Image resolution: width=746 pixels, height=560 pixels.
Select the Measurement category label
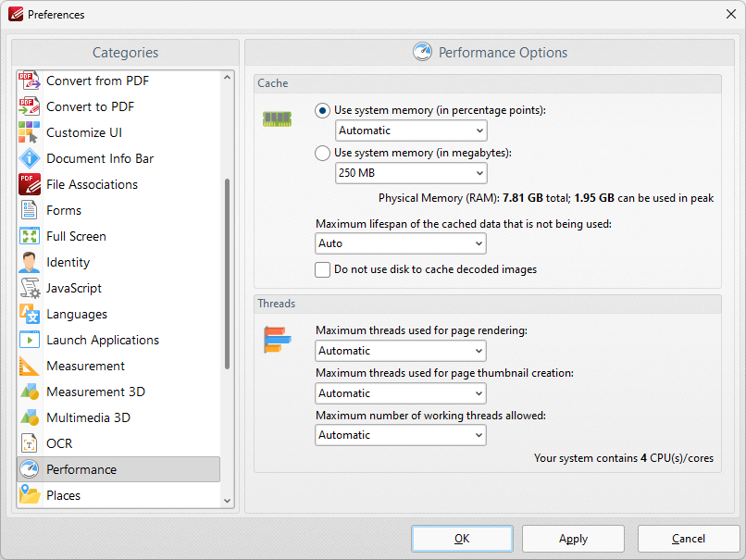click(x=86, y=366)
